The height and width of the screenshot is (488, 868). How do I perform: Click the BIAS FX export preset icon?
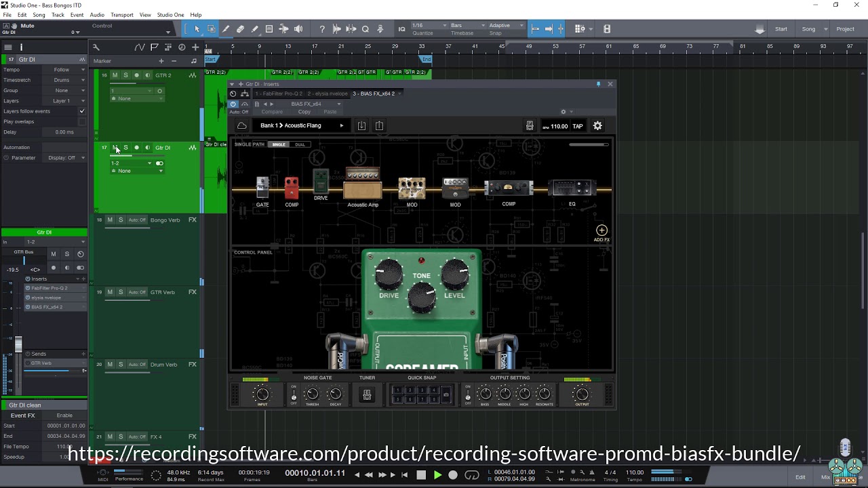[380, 126]
